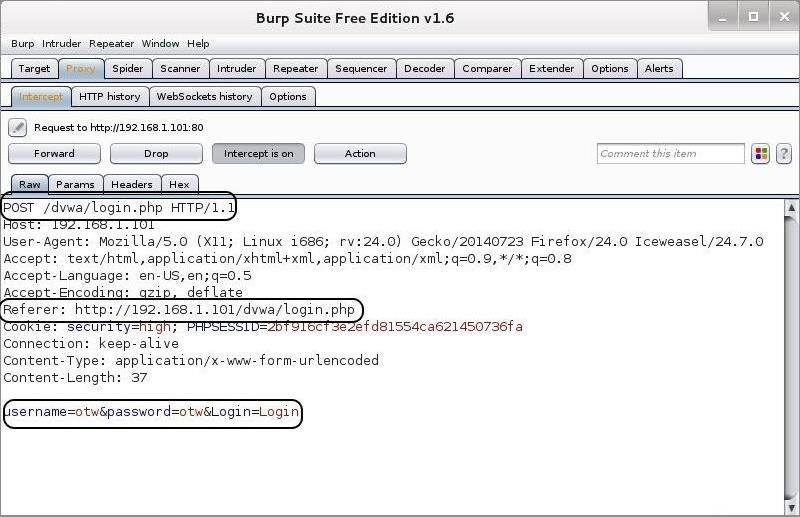Switch to the Params view tab
The height and width of the screenshot is (517, 800).
[x=76, y=184]
